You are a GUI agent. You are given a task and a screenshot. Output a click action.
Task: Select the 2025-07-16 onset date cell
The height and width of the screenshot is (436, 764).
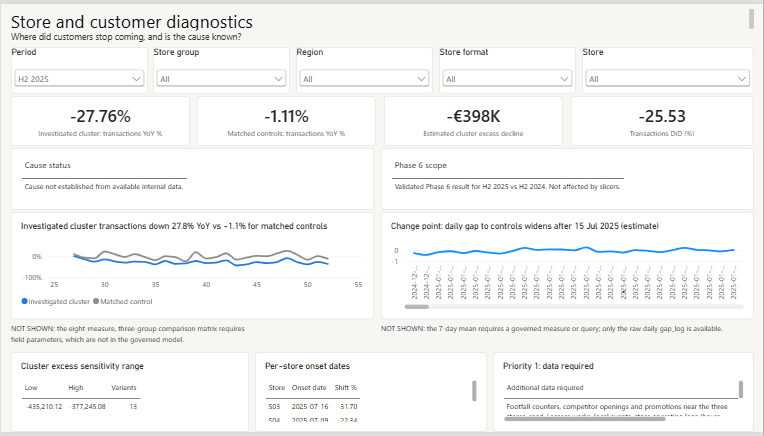[310, 406]
